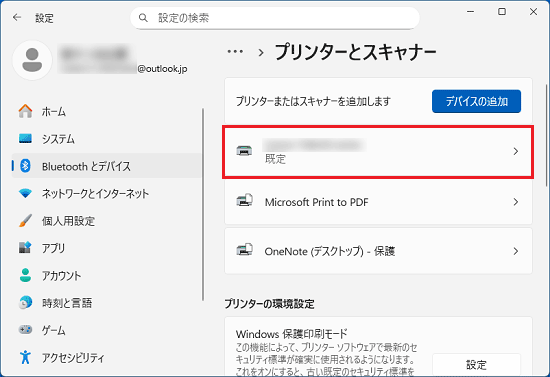
Task: Click the OneNote printer icon
Action: 244,250
